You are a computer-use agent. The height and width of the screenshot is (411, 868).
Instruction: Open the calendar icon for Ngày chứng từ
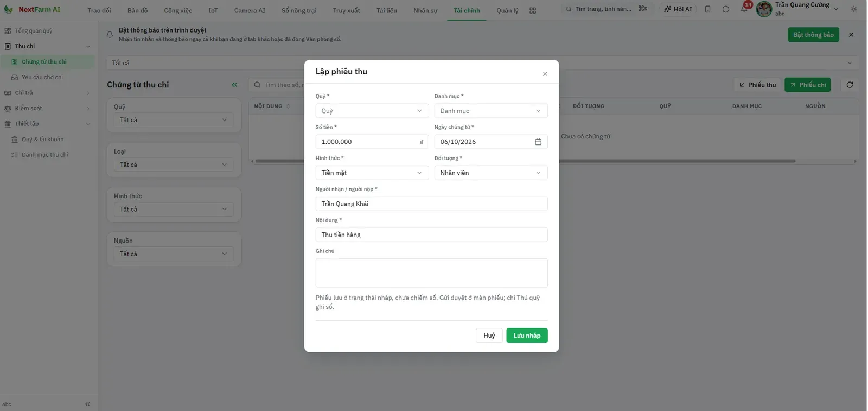tap(538, 142)
